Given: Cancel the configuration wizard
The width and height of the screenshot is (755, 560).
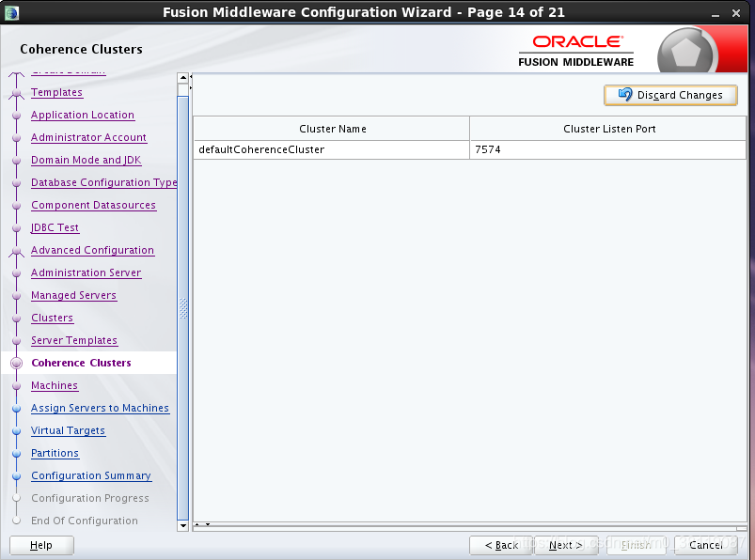Looking at the screenshot, I should click(x=705, y=545).
